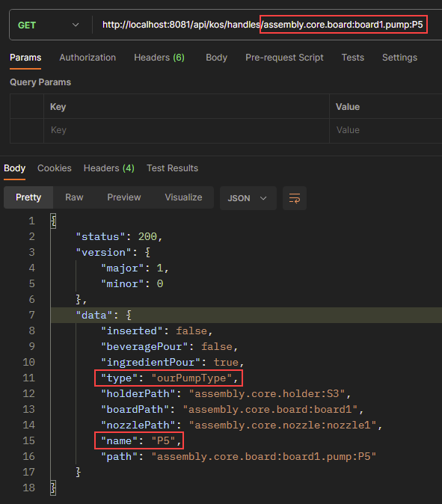Click the "version" line in the response
Image resolution: width=442 pixels, height=504 pixels.
(113, 253)
